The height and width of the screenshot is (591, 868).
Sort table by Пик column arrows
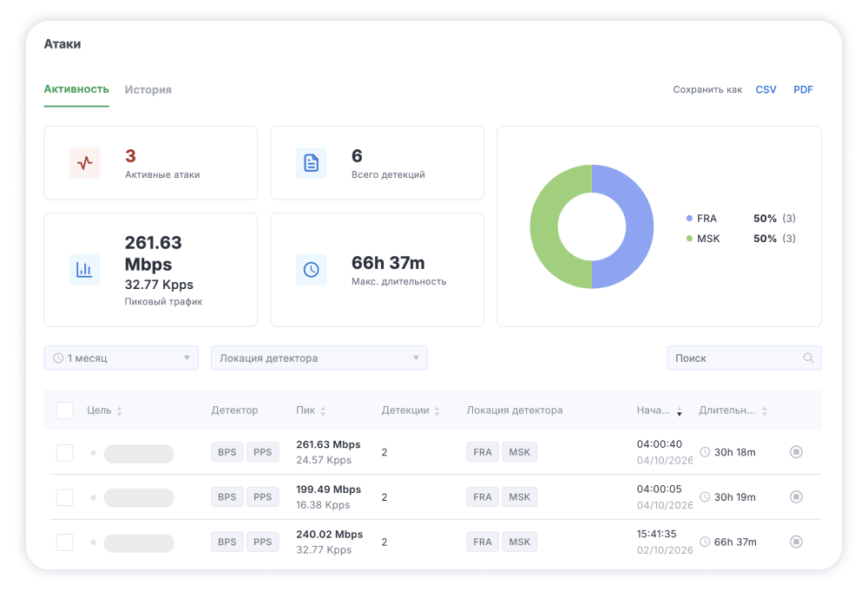323,410
